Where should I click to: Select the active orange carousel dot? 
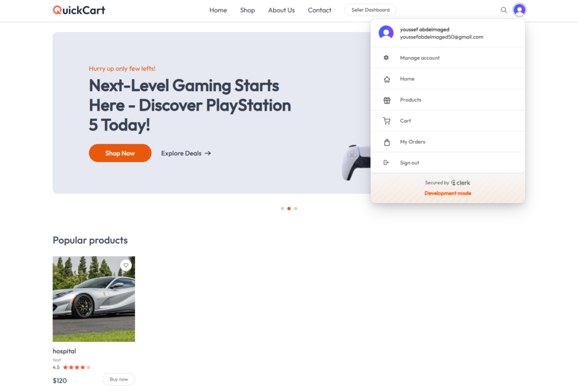point(289,209)
